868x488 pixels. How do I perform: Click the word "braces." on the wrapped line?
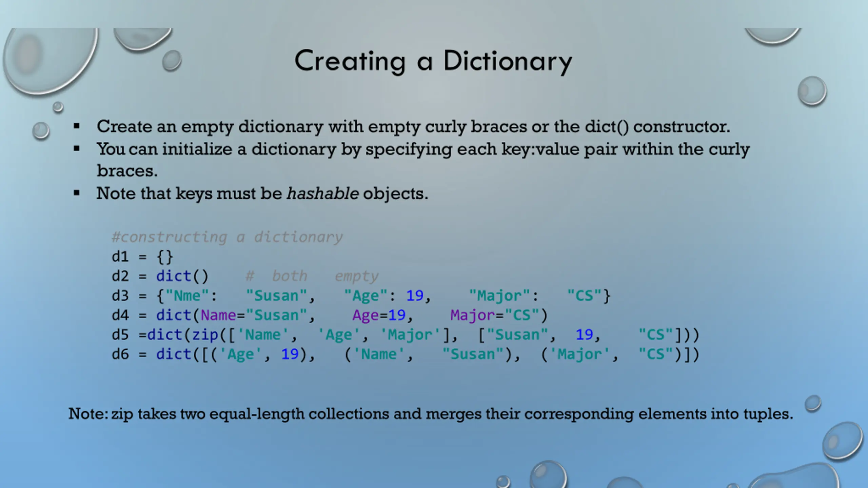[127, 170]
